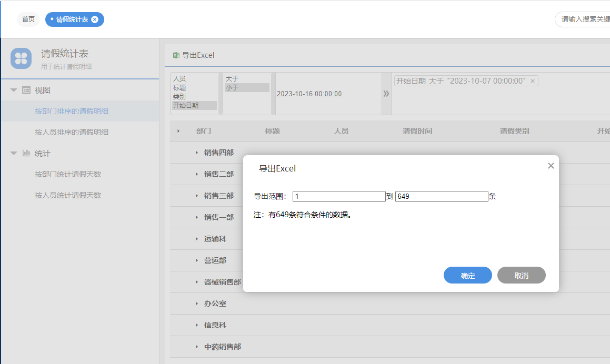Click the 请假统计表 app logo icon
Image resolution: width=610 pixels, height=364 pixels.
21,58
